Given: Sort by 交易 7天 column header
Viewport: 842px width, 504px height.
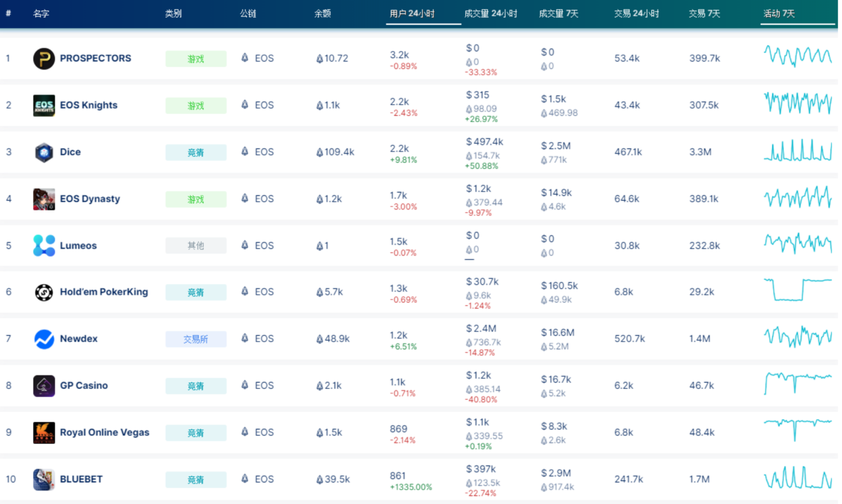Looking at the screenshot, I should [704, 13].
